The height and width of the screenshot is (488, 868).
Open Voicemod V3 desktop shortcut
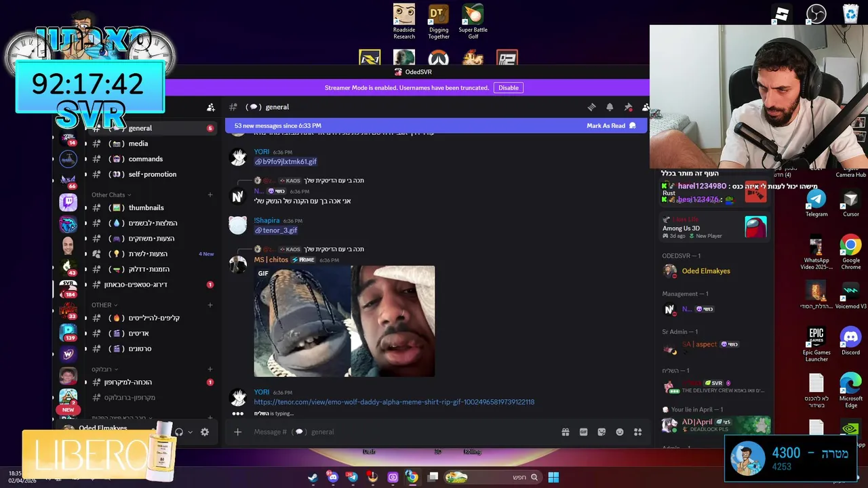851,296
